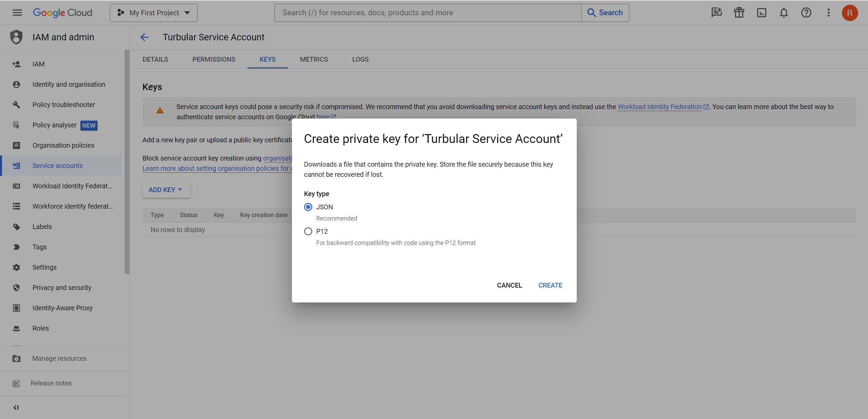
Task: Expand the main navigation hamburger menu
Action: pos(16,12)
